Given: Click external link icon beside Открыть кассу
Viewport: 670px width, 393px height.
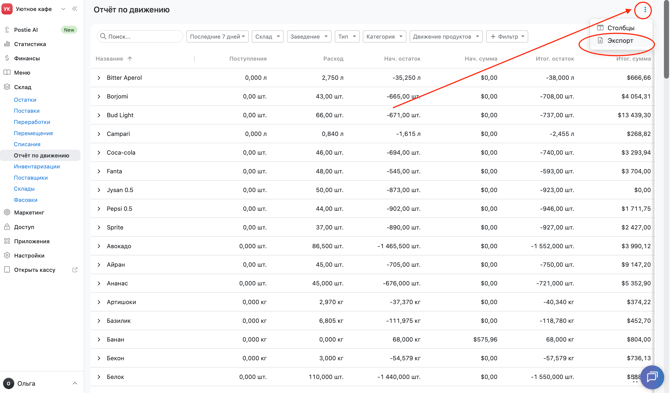Looking at the screenshot, I should [x=75, y=270].
